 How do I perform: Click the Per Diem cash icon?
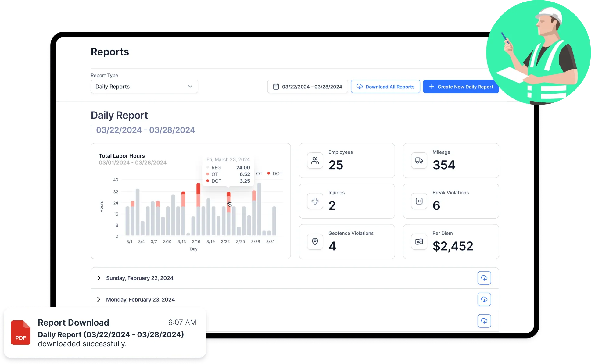coord(419,241)
